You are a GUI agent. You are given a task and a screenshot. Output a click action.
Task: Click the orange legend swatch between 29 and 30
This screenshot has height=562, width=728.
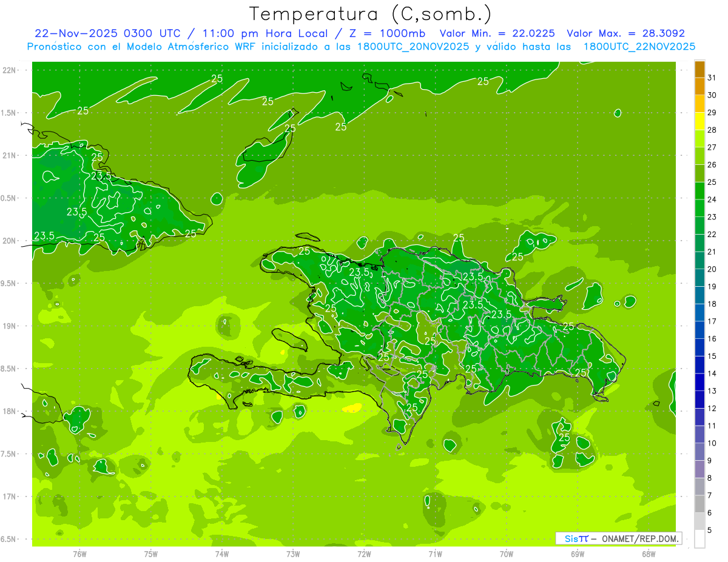pos(699,104)
